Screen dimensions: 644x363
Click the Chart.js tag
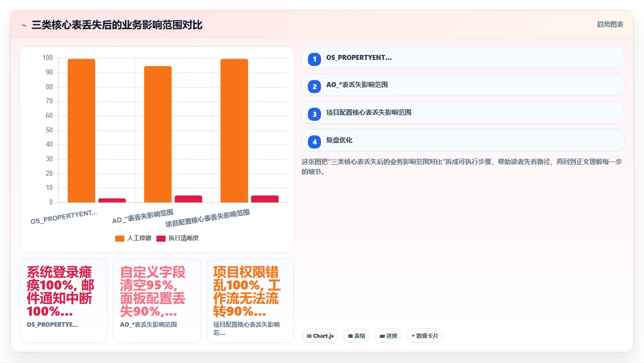click(320, 336)
